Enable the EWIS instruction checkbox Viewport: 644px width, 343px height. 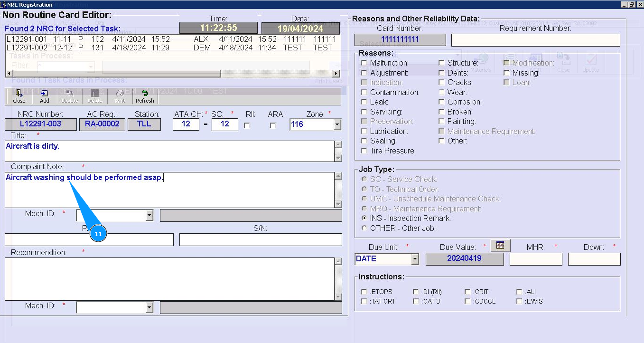(x=520, y=301)
